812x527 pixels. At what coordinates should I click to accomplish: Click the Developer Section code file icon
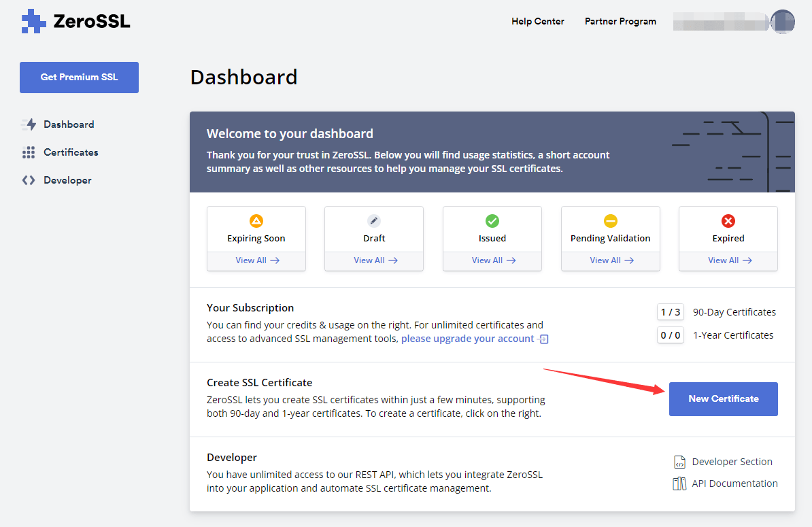click(679, 462)
